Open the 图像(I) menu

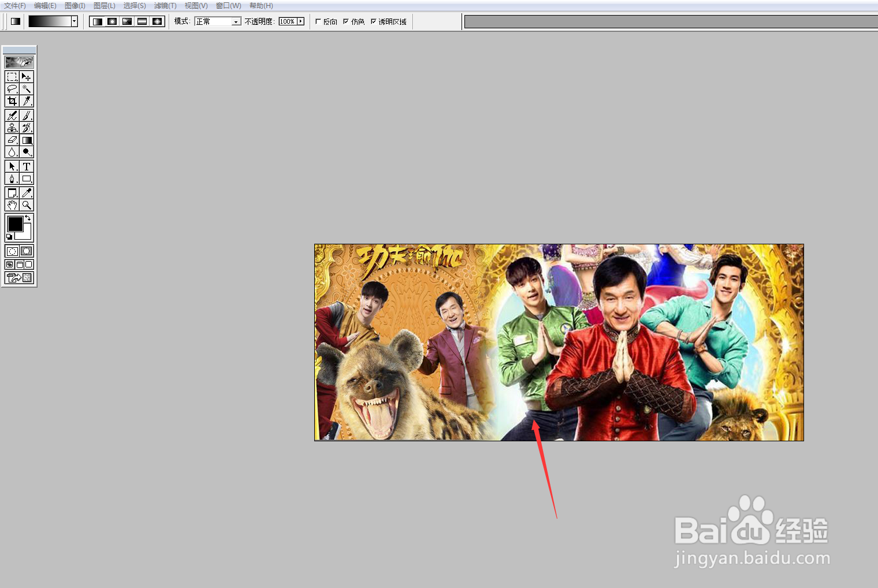75,6
